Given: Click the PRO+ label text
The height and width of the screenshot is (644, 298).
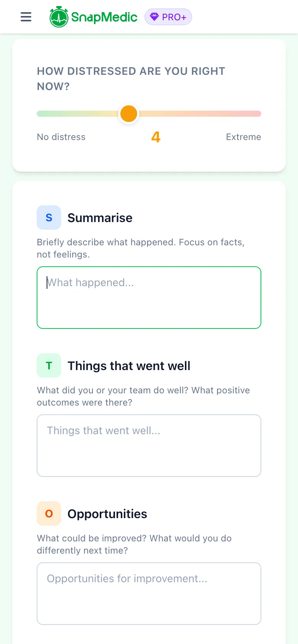Looking at the screenshot, I should 174,17.
